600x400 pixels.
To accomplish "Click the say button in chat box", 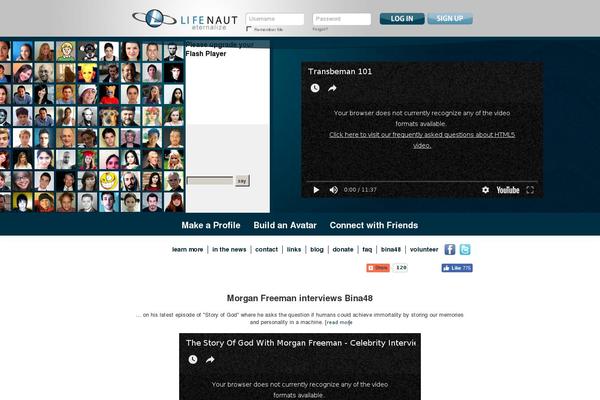I will 242,181.
